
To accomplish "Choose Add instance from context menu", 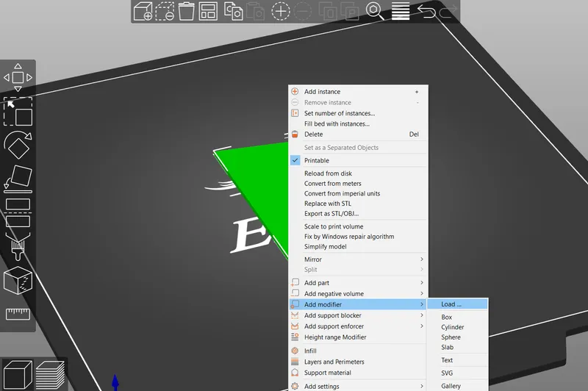I will click(358, 91).
